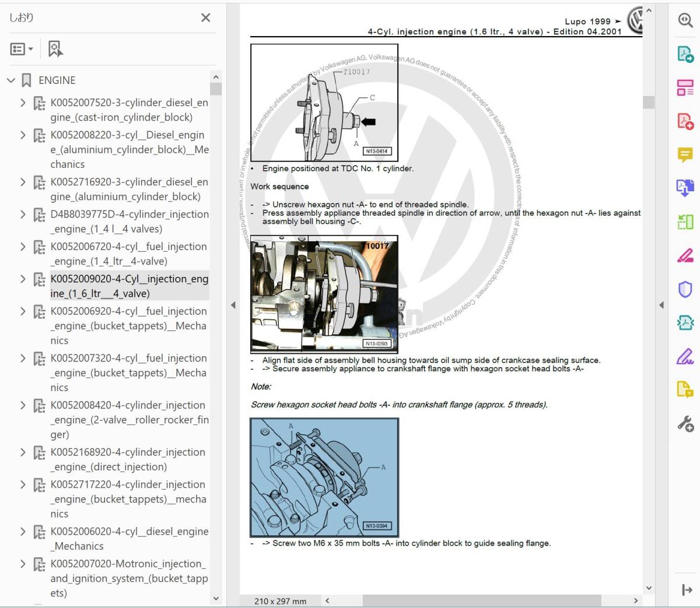Close the しおり bookmarks panel
The width and height of the screenshot is (700, 608).
[x=205, y=18]
